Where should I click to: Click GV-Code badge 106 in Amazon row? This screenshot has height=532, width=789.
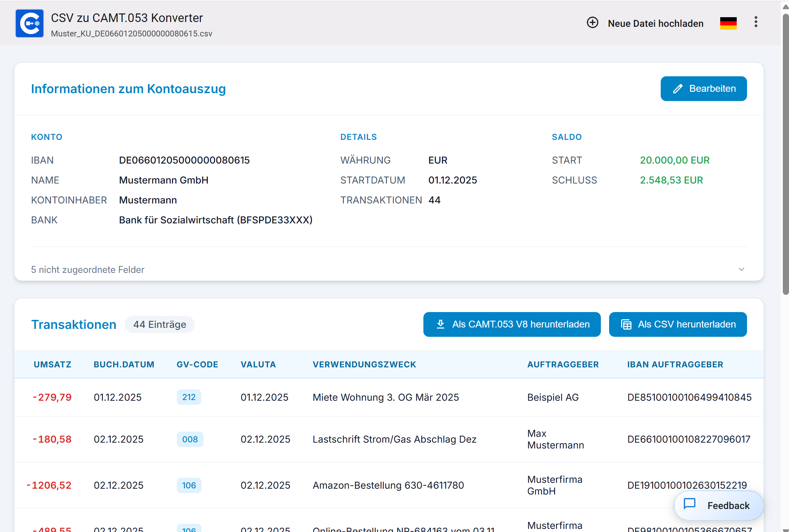pos(189,486)
